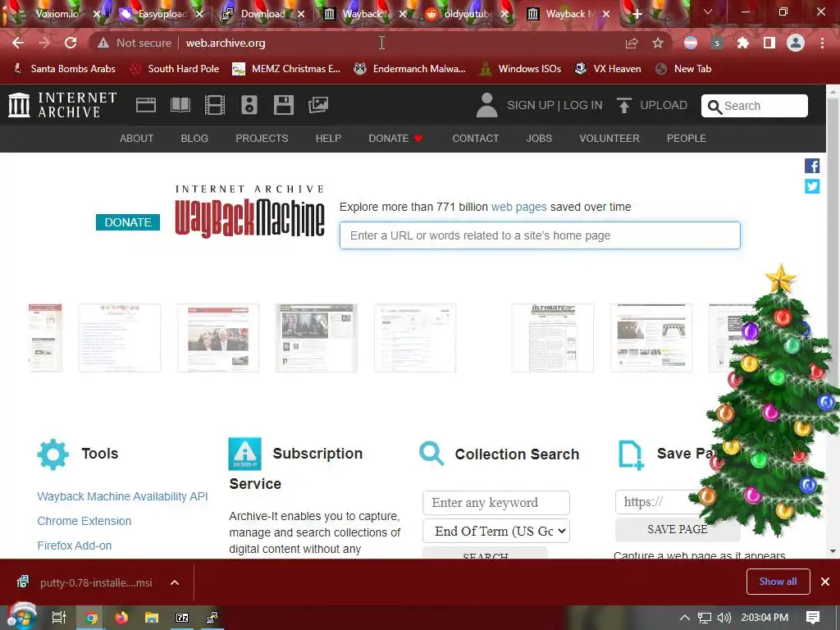Open the images icon in Archive header

coord(318,105)
